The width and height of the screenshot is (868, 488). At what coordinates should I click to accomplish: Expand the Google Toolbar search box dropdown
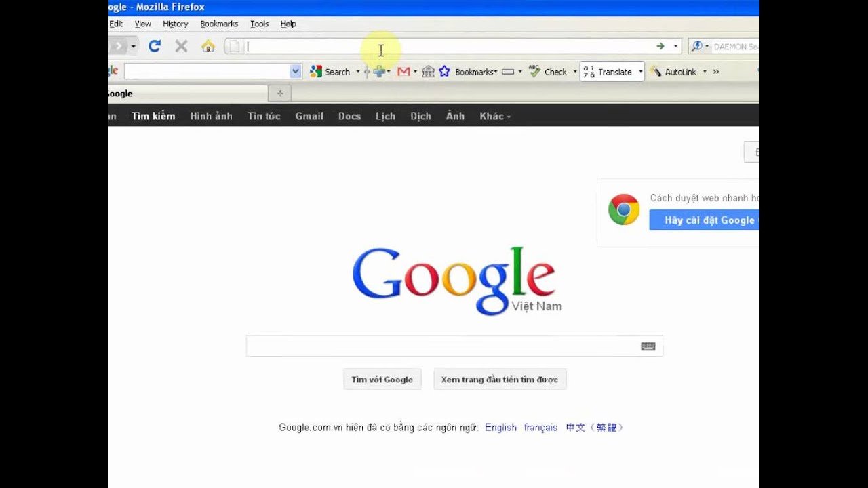tap(296, 71)
